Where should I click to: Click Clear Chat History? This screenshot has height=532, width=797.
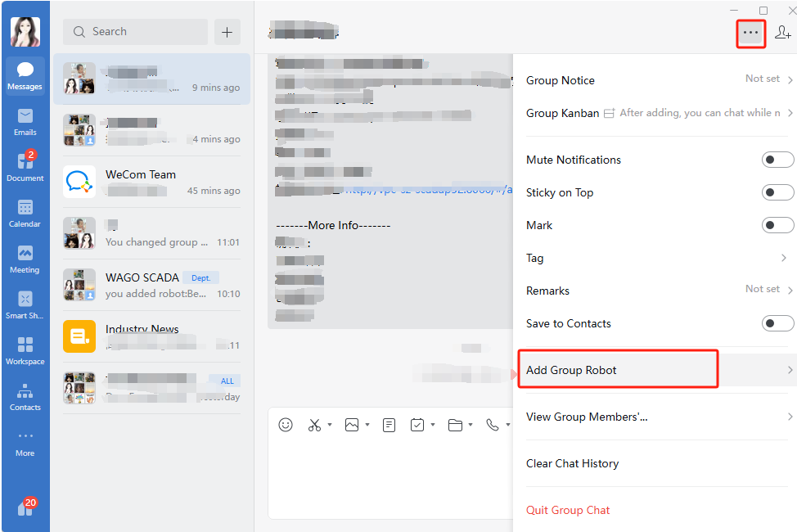(x=572, y=463)
